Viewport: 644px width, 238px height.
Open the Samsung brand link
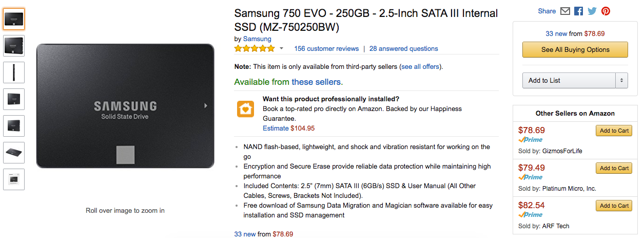click(x=257, y=39)
